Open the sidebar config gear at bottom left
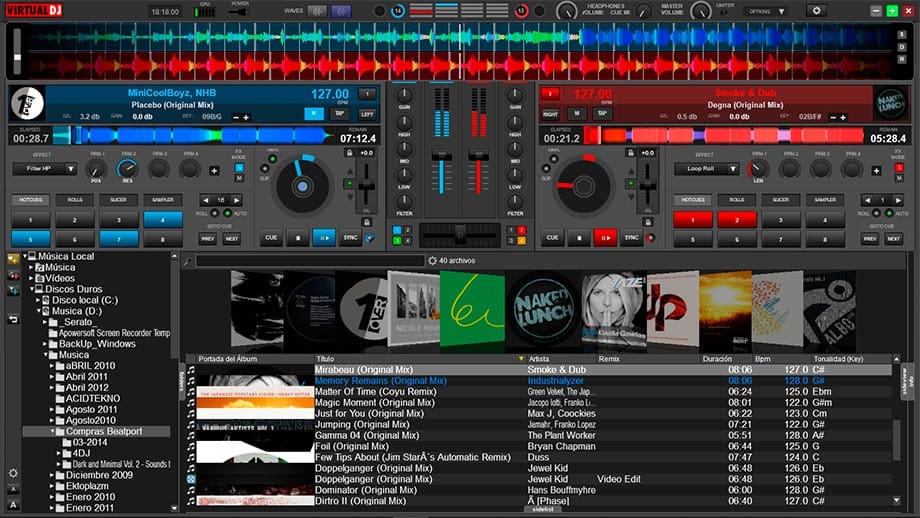The height and width of the screenshot is (518, 920). click(x=13, y=473)
